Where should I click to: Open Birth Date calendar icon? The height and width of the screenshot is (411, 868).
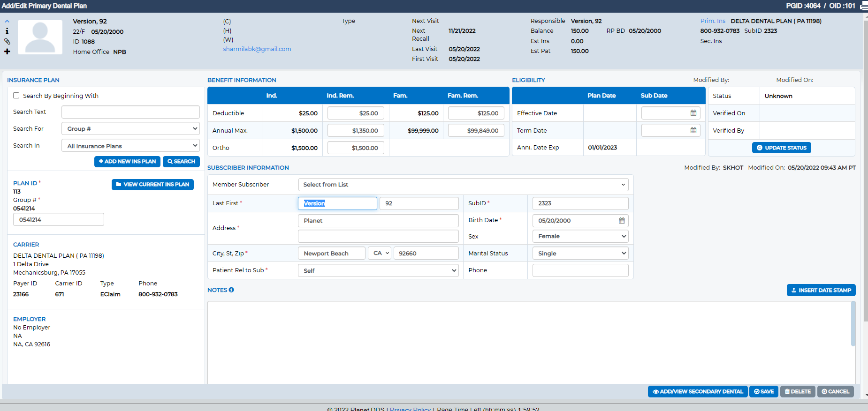(622, 221)
